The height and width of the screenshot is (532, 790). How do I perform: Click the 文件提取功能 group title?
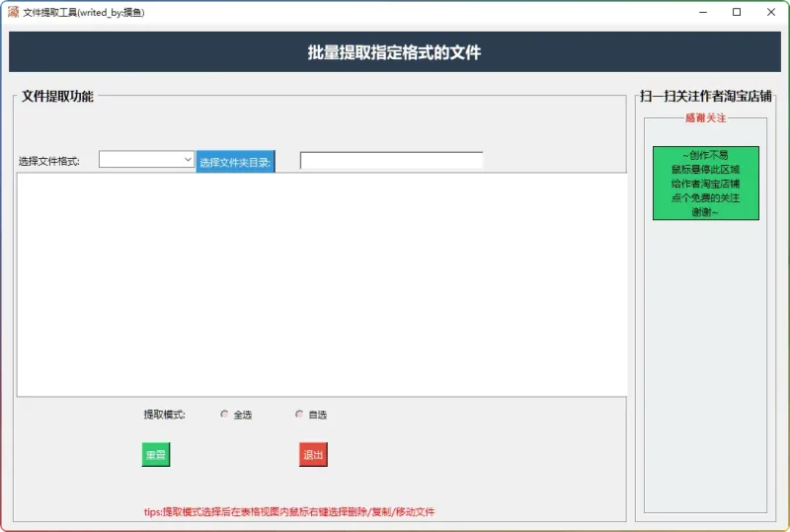pyautogui.click(x=57, y=96)
